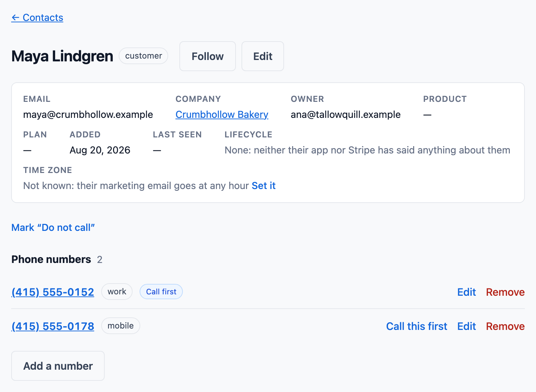Remove the mobile number (415) 555-0178
536x392 pixels.
(505, 326)
